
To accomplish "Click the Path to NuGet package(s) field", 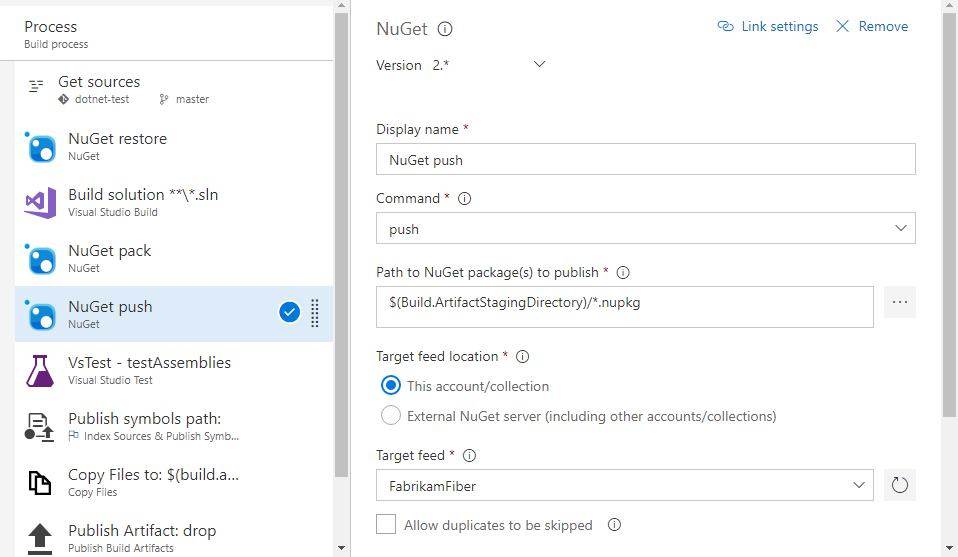I will click(624, 307).
